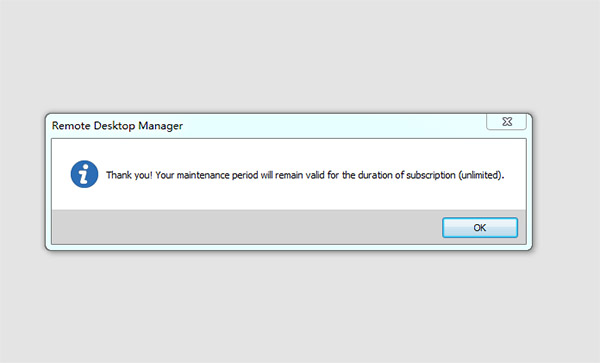Select the letter i info symbol
The image size is (600, 363).
coord(84,174)
